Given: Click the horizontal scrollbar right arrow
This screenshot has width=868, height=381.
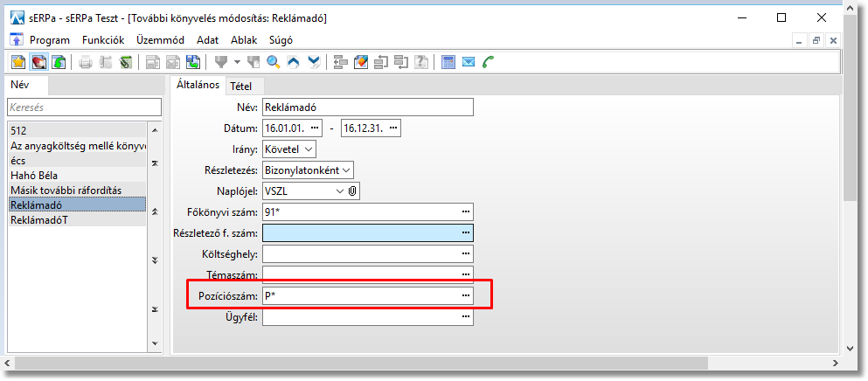Looking at the screenshot, I should (836, 363).
